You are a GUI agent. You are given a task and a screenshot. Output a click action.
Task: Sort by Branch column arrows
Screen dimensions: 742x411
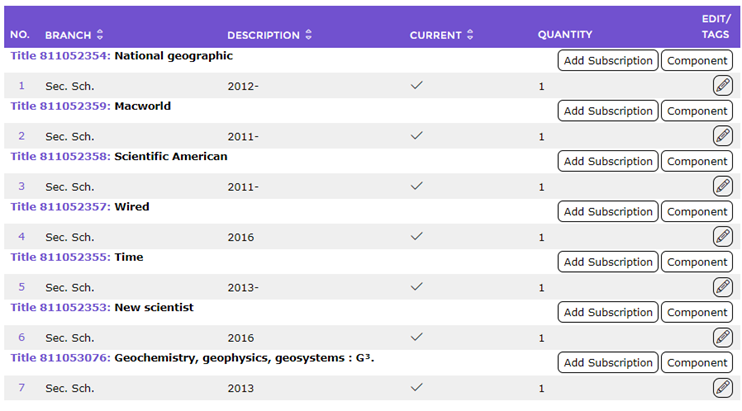(x=99, y=35)
